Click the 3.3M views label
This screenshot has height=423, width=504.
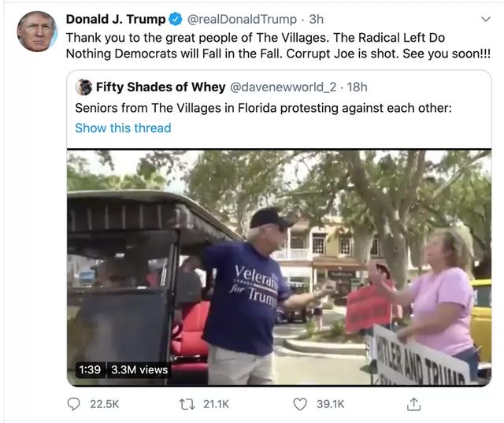tap(139, 369)
